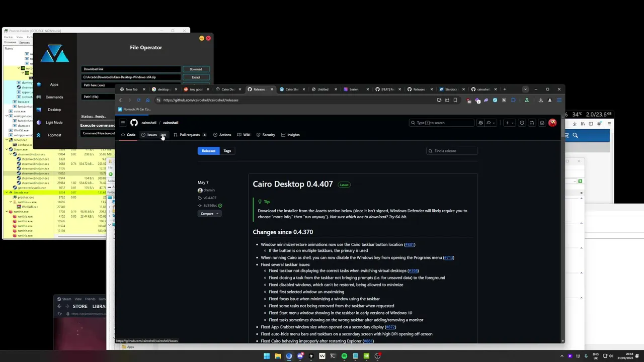Open issue #398 link
Viewport: 644px width, 362px height.
413,270
